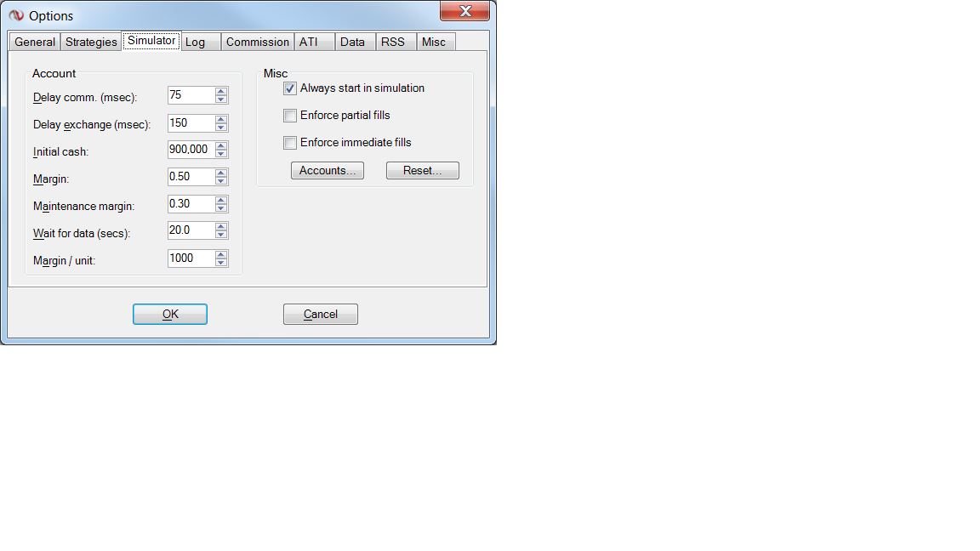Image resolution: width=980 pixels, height=551 pixels.
Task: Open the Strategies tab
Action: tap(91, 42)
